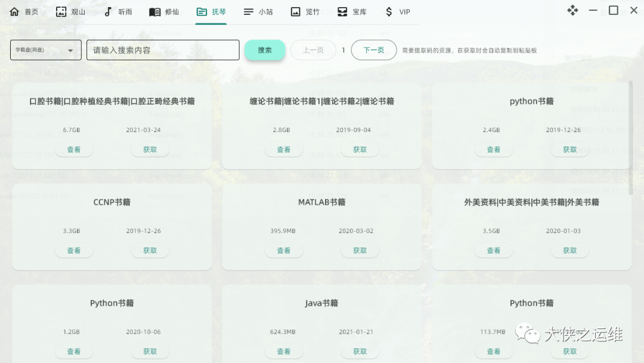
Task: View the 1.2GB Python书籍 resource
Action: tap(74, 352)
